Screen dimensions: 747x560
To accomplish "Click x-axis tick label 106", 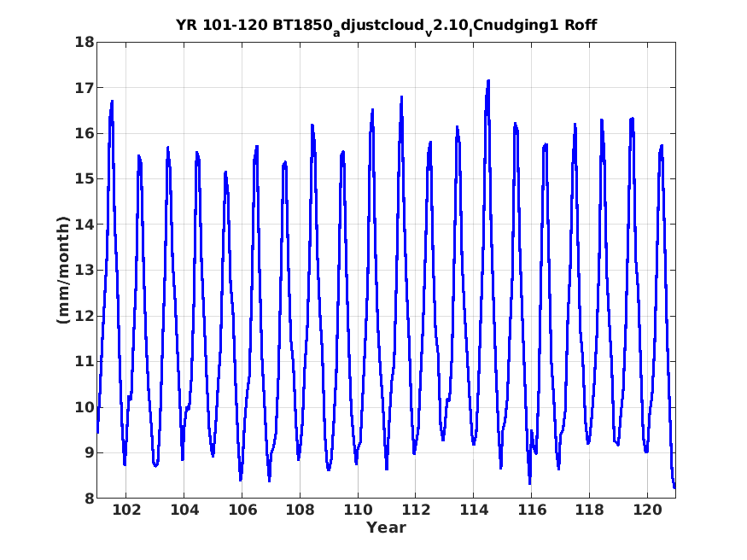I will click(x=242, y=510).
